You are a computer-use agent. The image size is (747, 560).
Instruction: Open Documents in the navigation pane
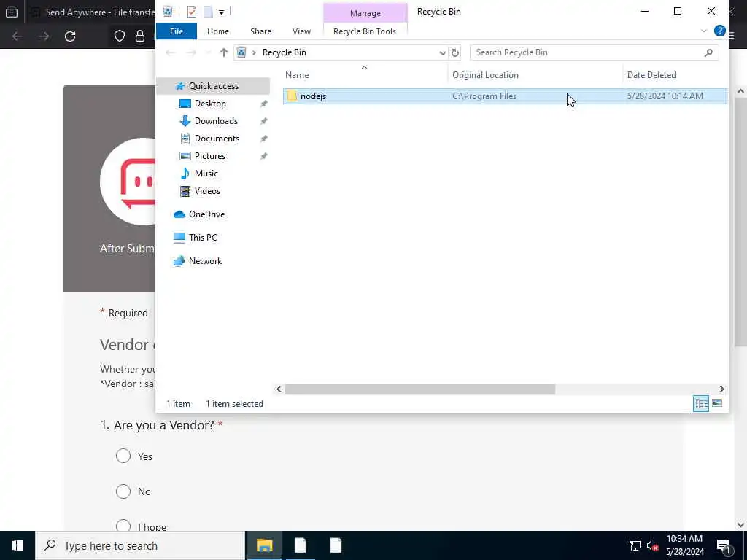pyautogui.click(x=217, y=139)
